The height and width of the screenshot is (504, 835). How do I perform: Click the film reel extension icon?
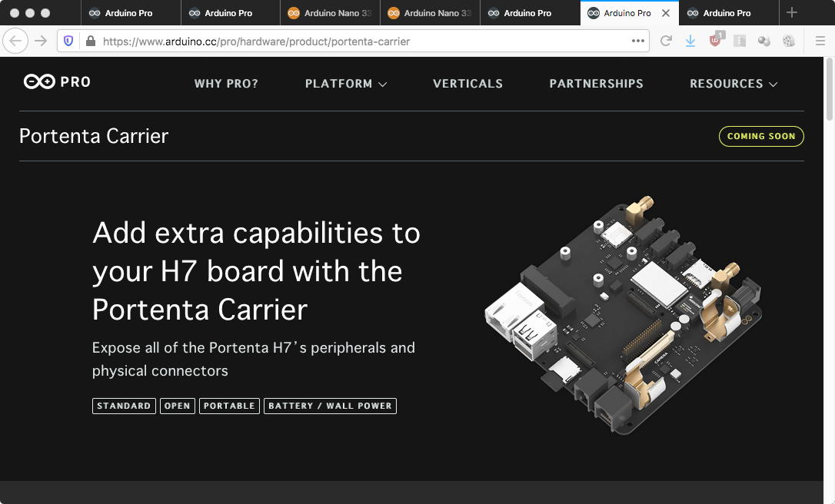tap(789, 41)
